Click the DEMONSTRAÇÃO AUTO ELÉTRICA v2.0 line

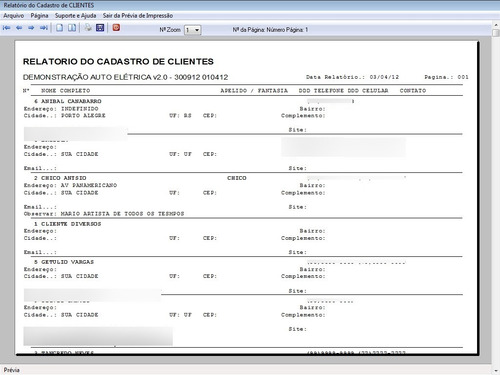pos(125,77)
